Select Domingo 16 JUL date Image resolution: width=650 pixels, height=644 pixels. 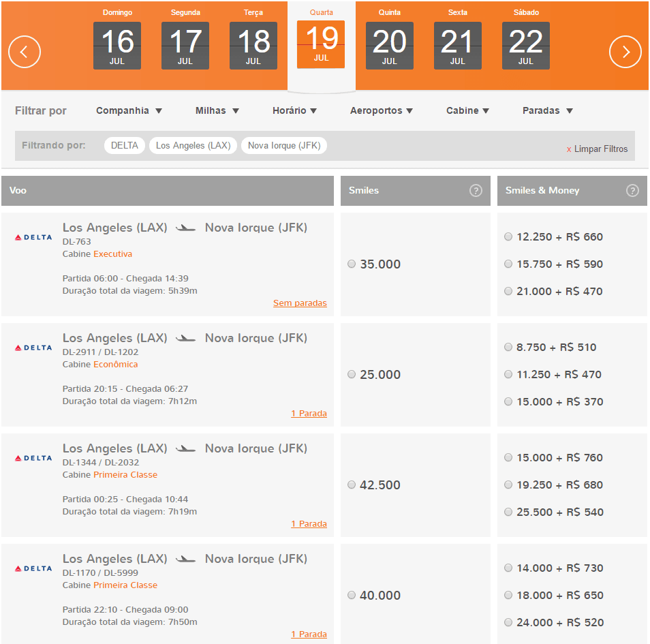(117, 45)
